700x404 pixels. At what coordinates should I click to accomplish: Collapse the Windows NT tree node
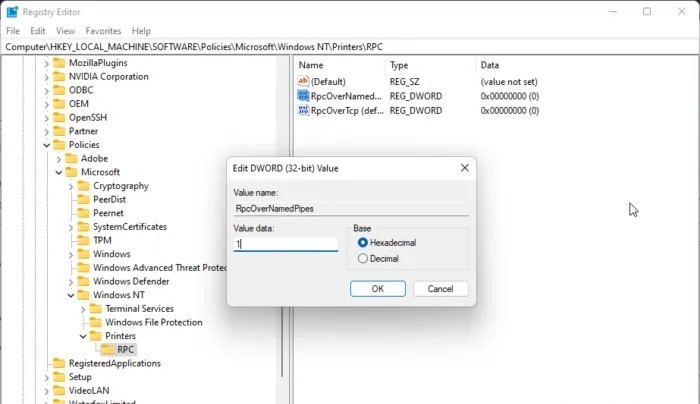tap(71, 295)
